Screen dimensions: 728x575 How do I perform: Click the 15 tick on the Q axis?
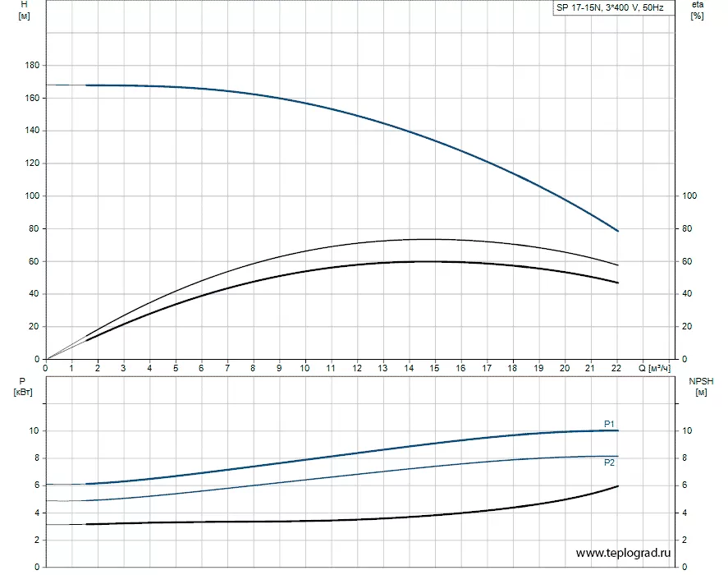pyautogui.click(x=434, y=368)
